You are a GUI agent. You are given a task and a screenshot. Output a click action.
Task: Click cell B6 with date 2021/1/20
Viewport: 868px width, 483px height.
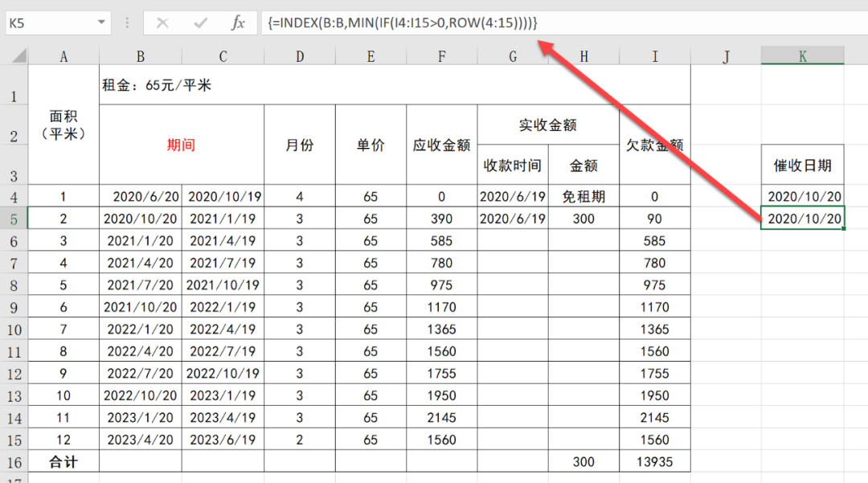141,240
